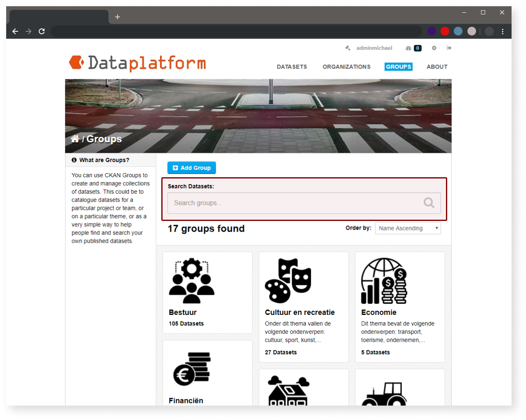Open the tractor group icon
The width and height of the screenshot is (526, 420).
tap(384, 394)
